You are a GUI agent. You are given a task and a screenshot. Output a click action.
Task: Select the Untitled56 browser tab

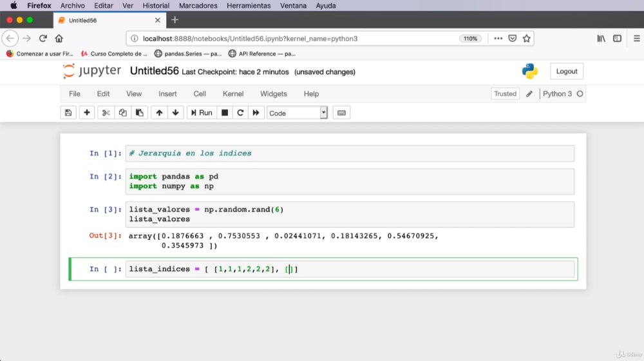click(x=109, y=20)
